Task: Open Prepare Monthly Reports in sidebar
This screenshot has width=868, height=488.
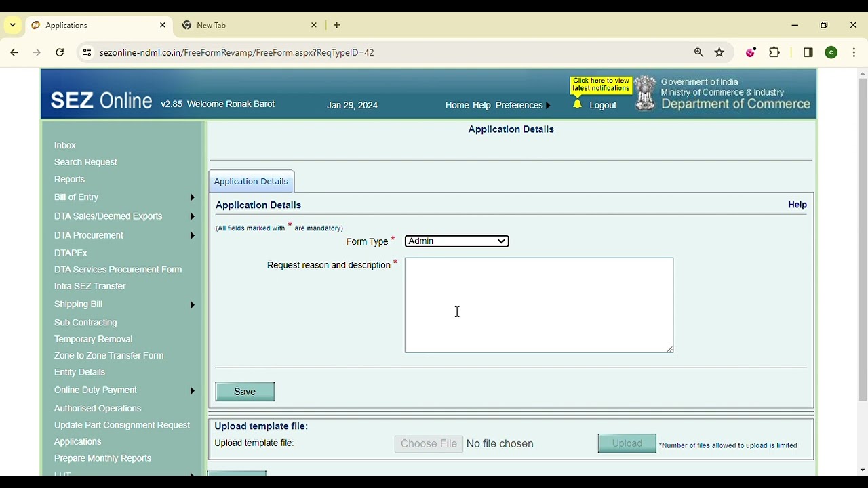Action: coord(102,458)
